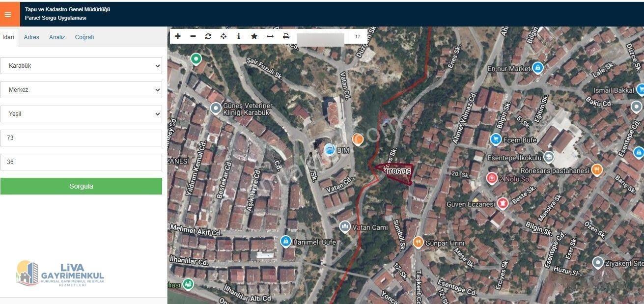Click the green marker near İlhanlılar Altı Cd.
This screenshot has width=644, height=304.
pos(187,284)
